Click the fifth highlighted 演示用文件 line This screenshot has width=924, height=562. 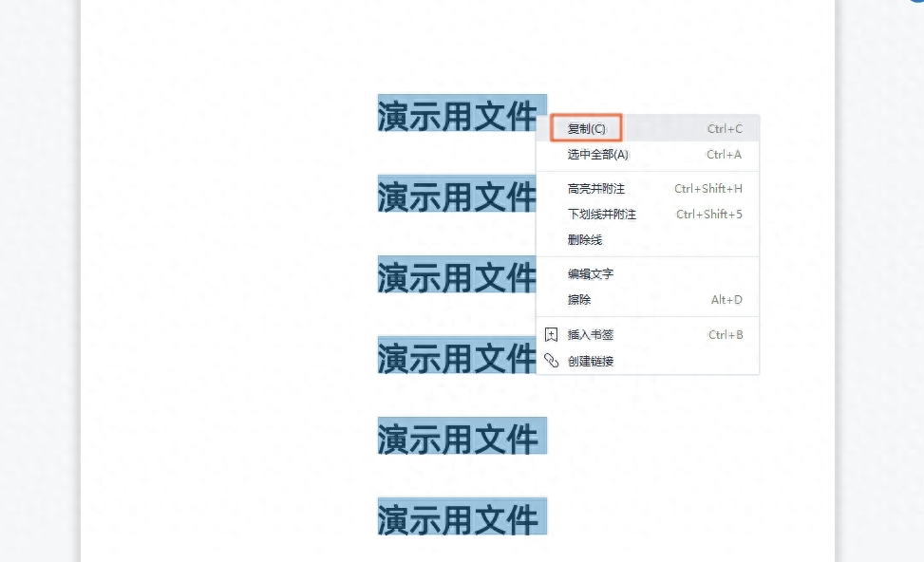(x=462, y=438)
